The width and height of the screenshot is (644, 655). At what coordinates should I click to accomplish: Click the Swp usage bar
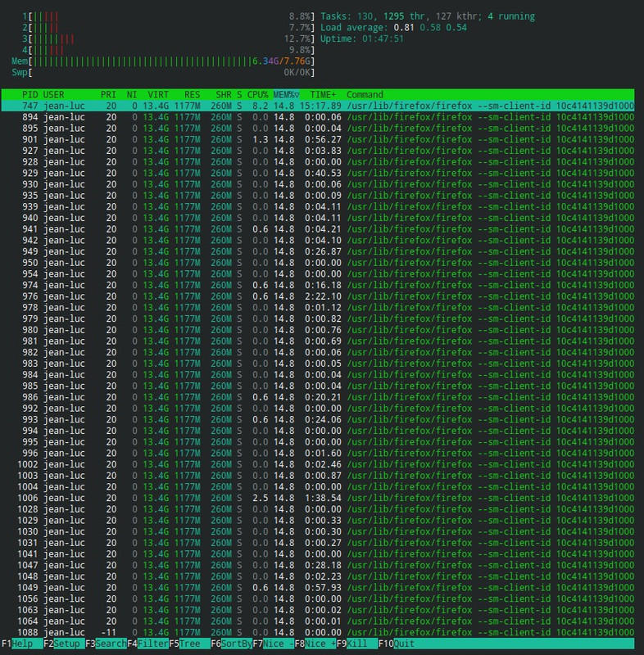click(x=163, y=72)
